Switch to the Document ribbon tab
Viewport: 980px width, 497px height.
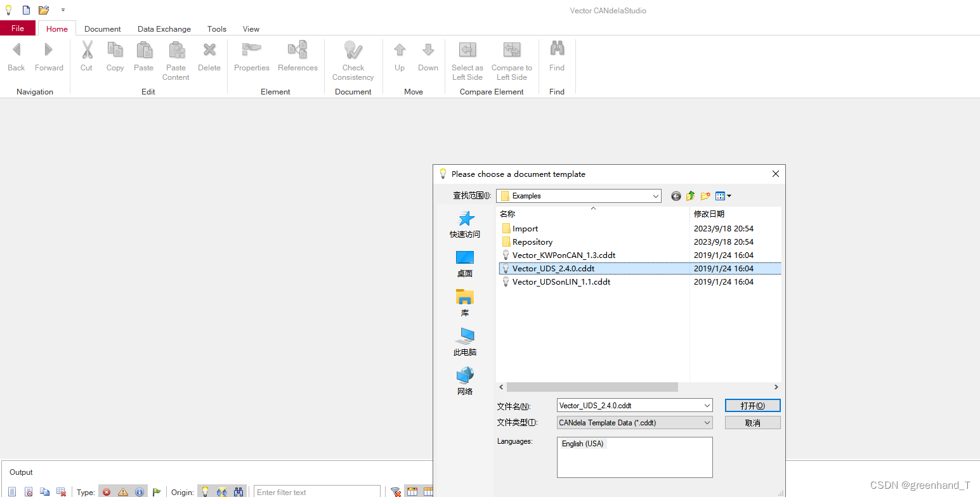tap(103, 29)
